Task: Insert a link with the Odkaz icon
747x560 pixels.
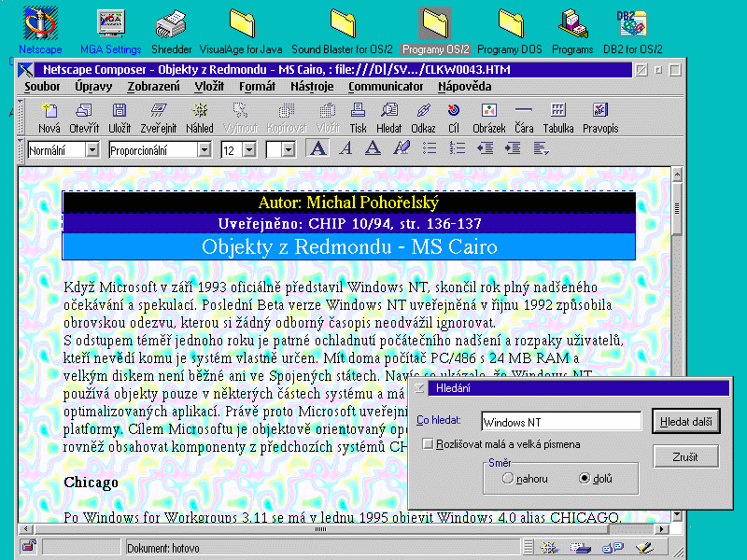Action: click(x=423, y=117)
